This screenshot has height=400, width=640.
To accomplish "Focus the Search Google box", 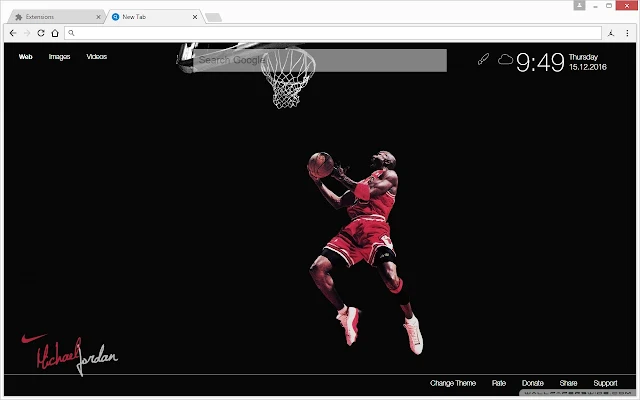I will pyautogui.click(x=320, y=60).
